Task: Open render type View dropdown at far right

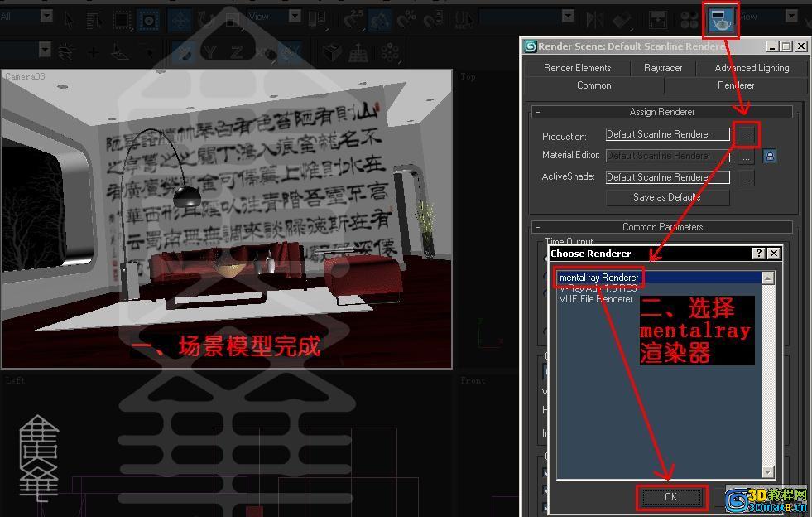Action: click(x=790, y=16)
